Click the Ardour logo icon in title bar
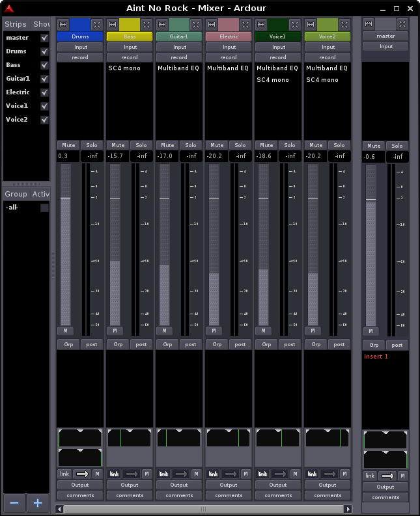This screenshot has height=516, width=420. [9, 8]
